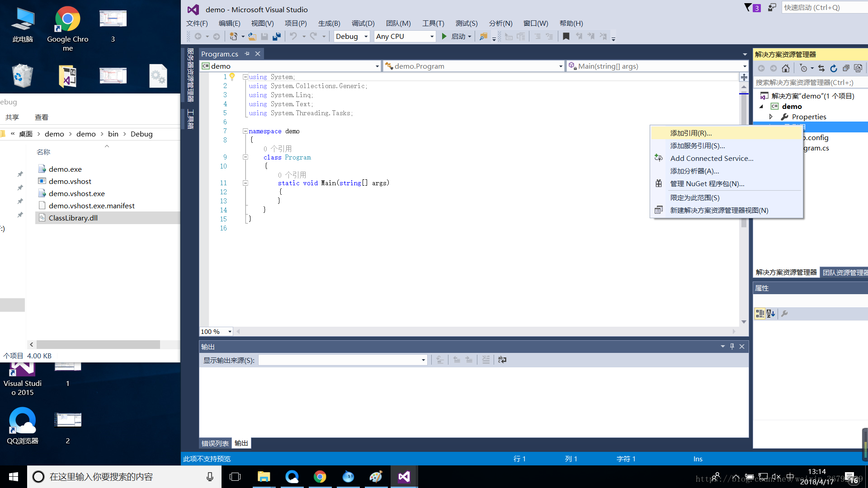This screenshot has width=868, height=488.
Task: Click the Quick Launch search box
Action: 825,8
